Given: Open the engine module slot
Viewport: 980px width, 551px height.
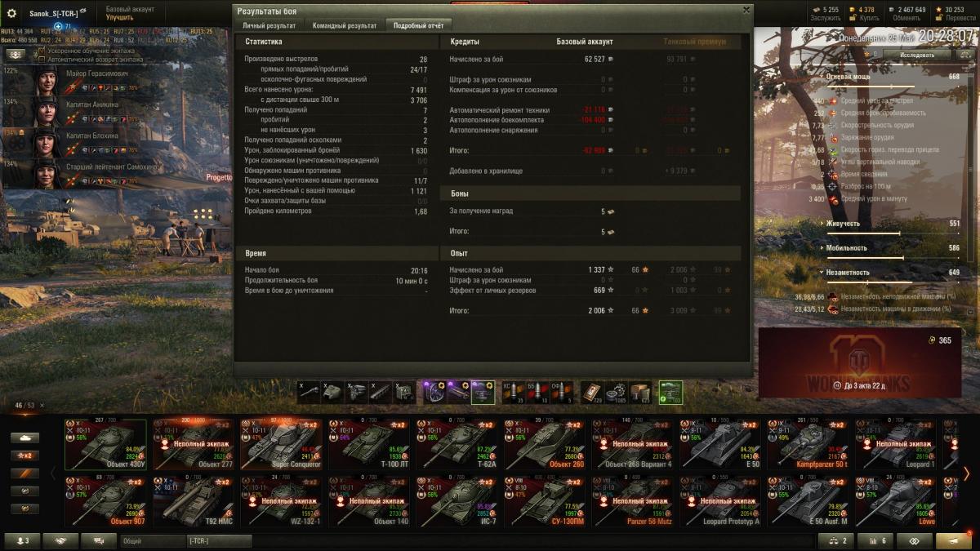Looking at the screenshot, I should 357,392.
